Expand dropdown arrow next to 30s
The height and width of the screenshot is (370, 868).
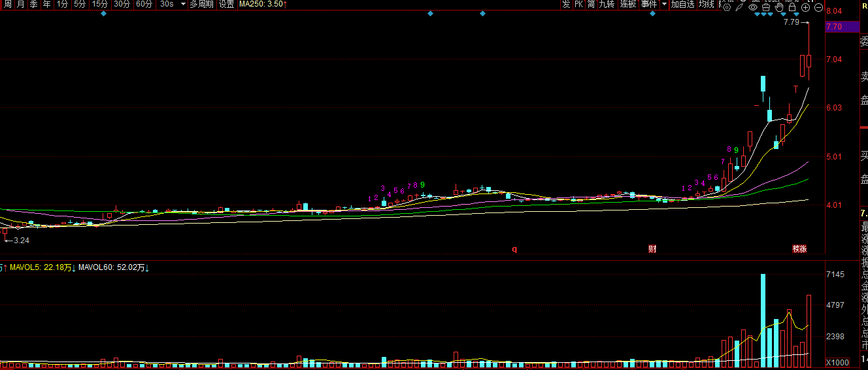click(183, 4)
